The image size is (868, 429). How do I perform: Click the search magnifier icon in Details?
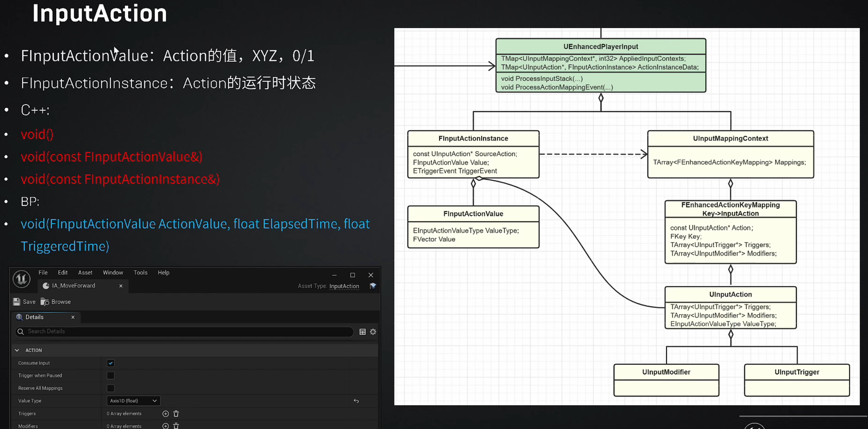pos(21,332)
